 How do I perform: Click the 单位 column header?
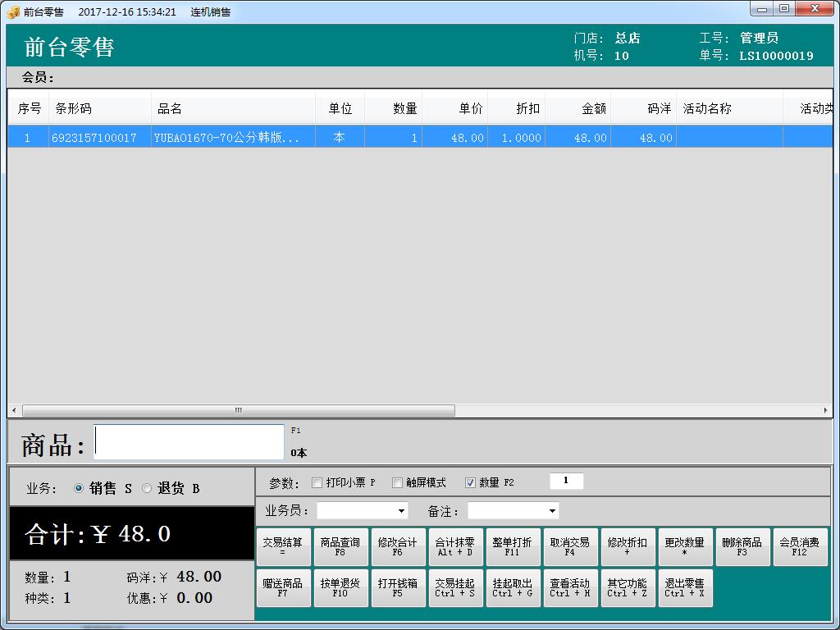point(340,108)
